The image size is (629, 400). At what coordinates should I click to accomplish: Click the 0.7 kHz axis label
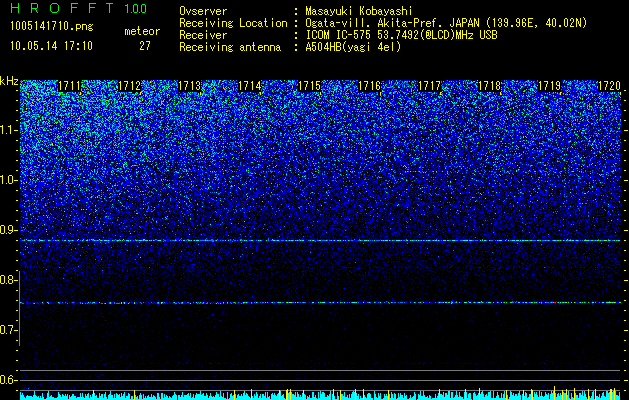click(x=8, y=330)
